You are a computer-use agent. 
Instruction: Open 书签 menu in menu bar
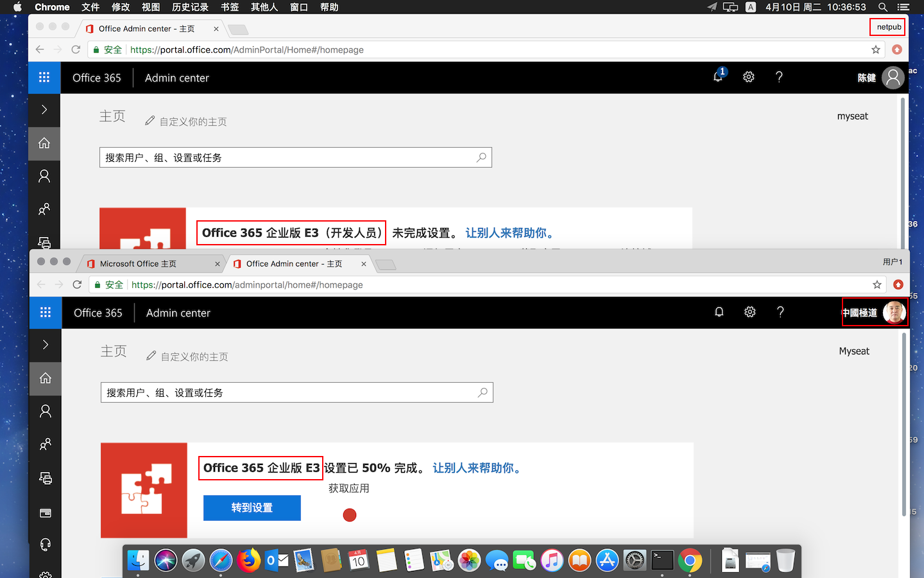click(230, 7)
